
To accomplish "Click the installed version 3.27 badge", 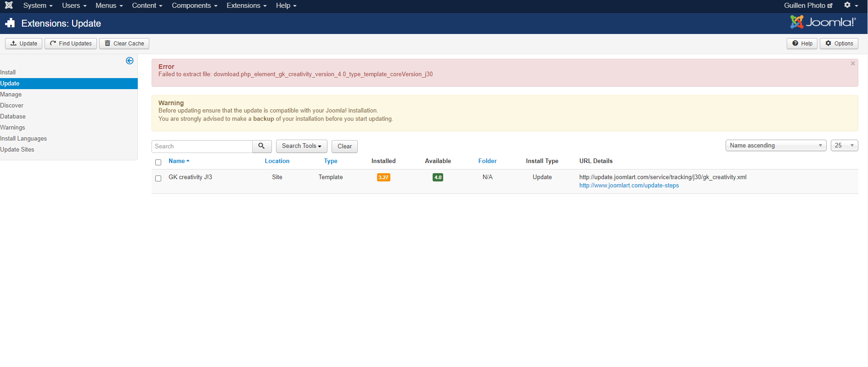I will pos(383,177).
